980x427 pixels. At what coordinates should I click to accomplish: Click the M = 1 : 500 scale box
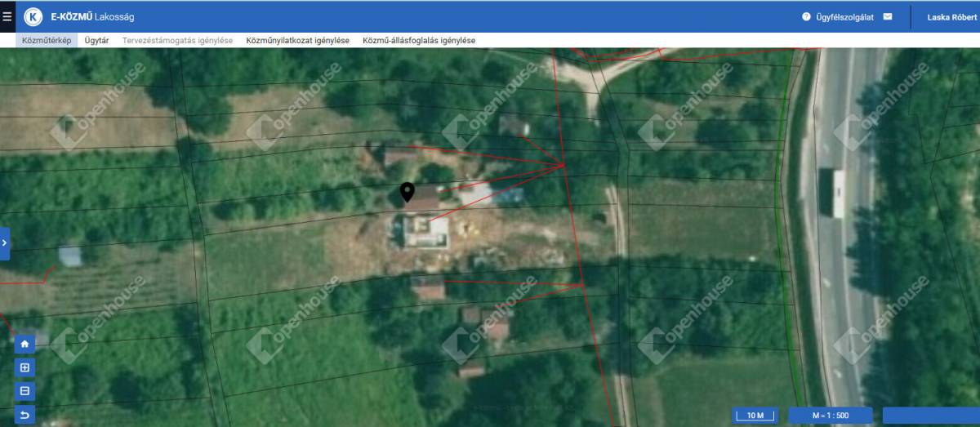[x=830, y=416]
